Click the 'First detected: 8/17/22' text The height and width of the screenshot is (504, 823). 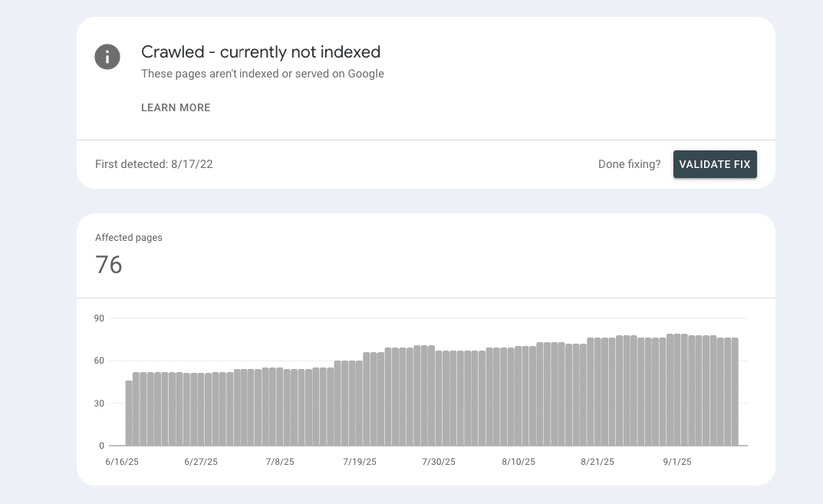[154, 164]
